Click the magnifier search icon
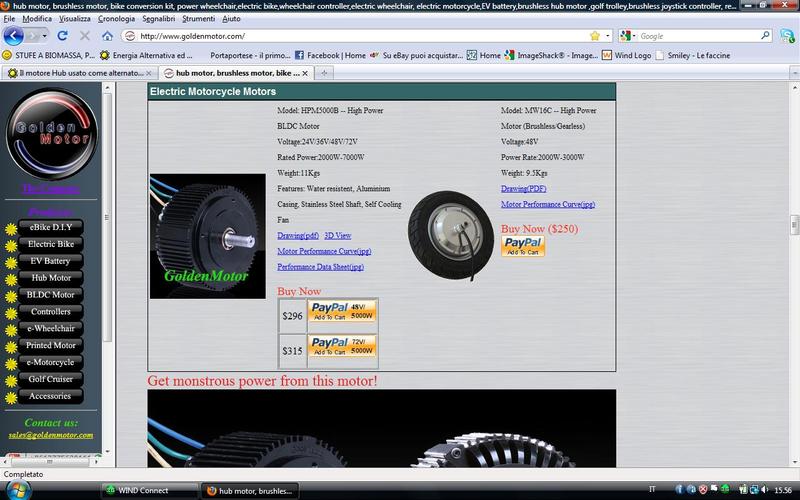 [765, 36]
